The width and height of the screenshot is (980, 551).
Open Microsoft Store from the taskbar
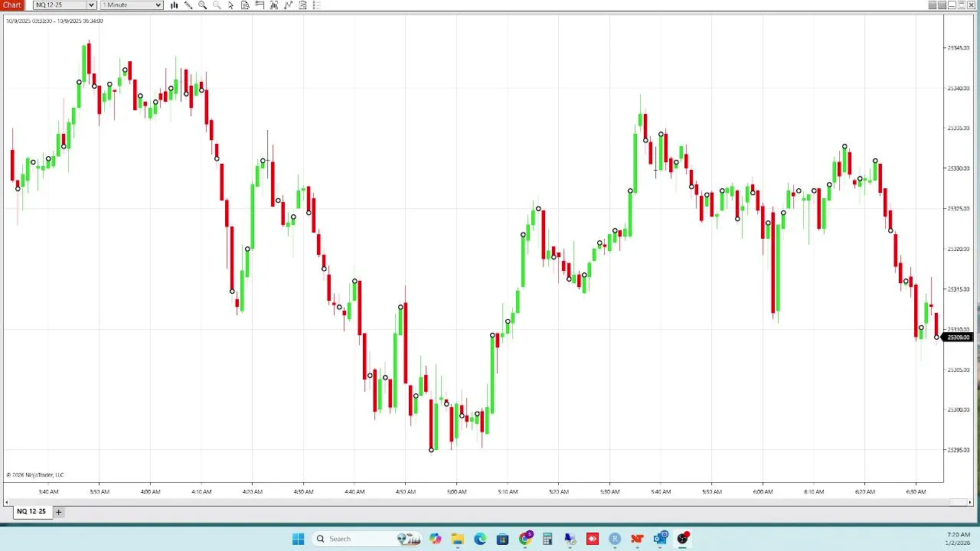click(x=502, y=539)
